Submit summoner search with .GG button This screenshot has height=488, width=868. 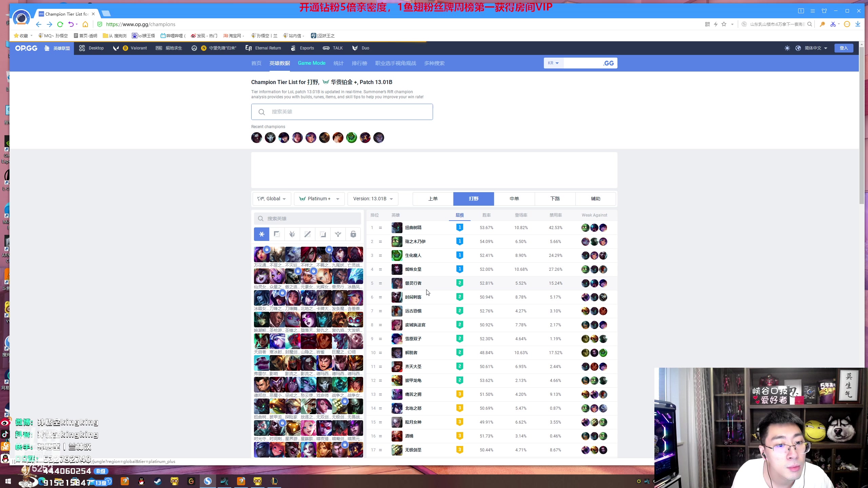pyautogui.click(x=609, y=63)
